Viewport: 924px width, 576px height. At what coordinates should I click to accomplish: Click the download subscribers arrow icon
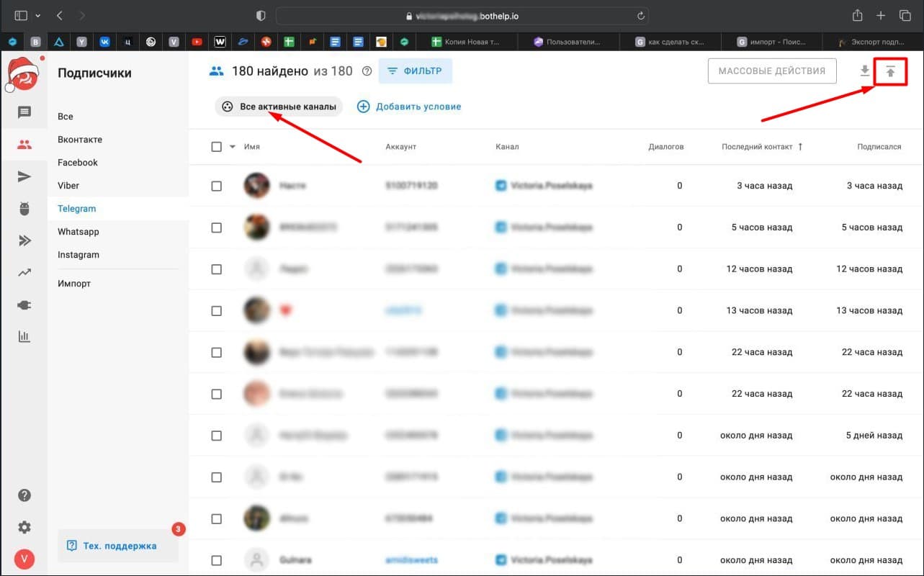pyautogui.click(x=865, y=71)
